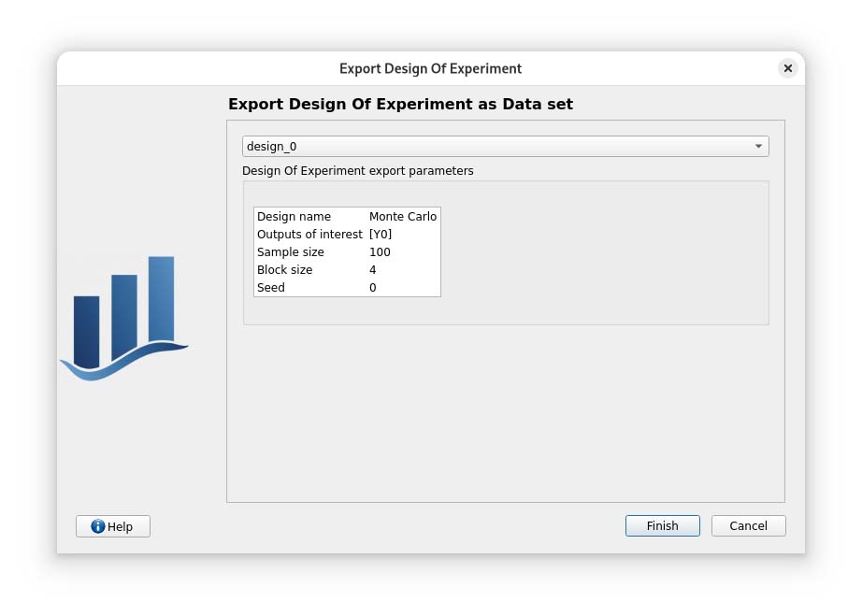Viewport: 862px width, 616px height.
Task: Click the Outputs of interest label
Action: point(309,235)
